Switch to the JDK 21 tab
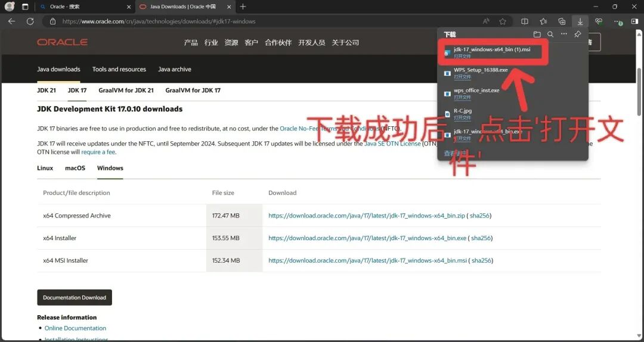 click(x=47, y=90)
